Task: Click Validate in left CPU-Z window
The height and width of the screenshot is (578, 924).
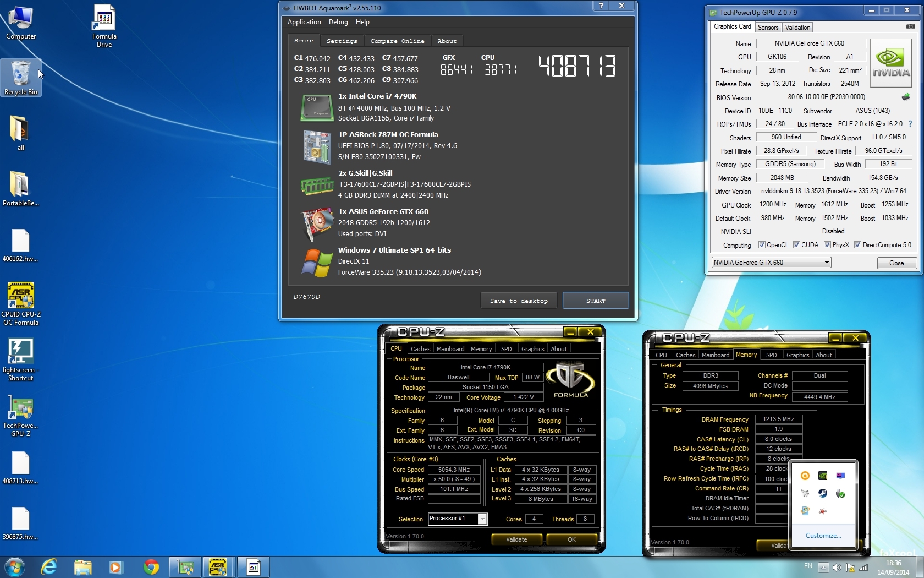Action: (516, 539)
